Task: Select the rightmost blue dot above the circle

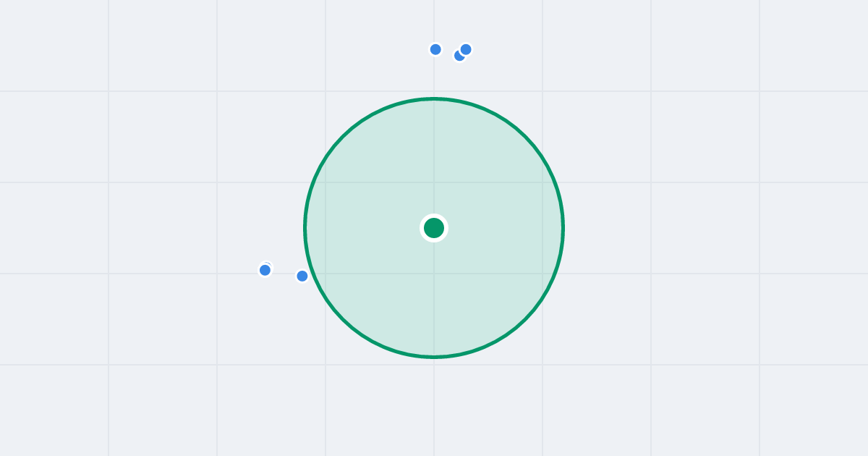Action: (466, 49)
